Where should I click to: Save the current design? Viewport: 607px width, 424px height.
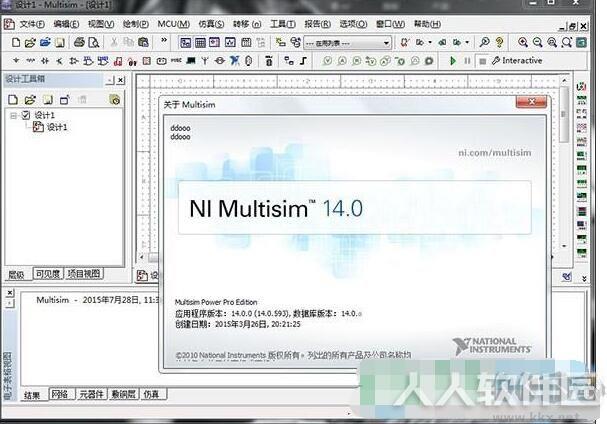tap(59, 42)
